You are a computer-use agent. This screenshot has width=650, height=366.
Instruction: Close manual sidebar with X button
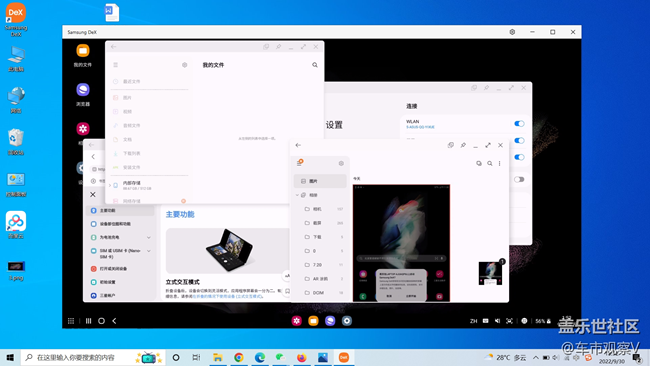[93, 194]
